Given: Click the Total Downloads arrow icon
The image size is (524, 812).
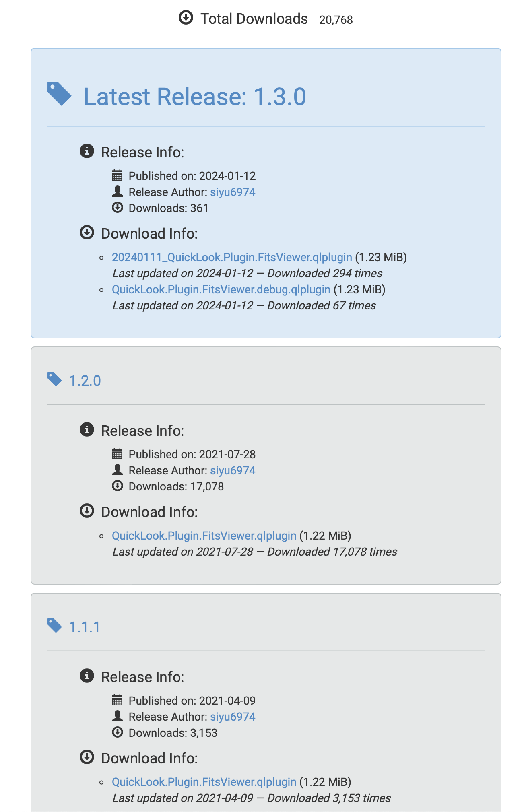Looking at the screenshot, I should pyautogui.click(x=186, y=18).
